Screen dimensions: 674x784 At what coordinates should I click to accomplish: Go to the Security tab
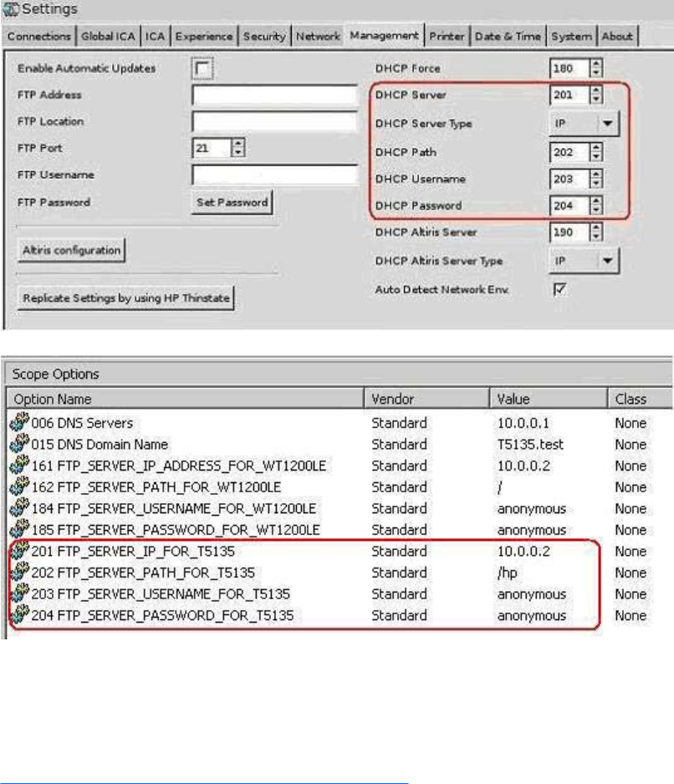click(x=264, y=37)
